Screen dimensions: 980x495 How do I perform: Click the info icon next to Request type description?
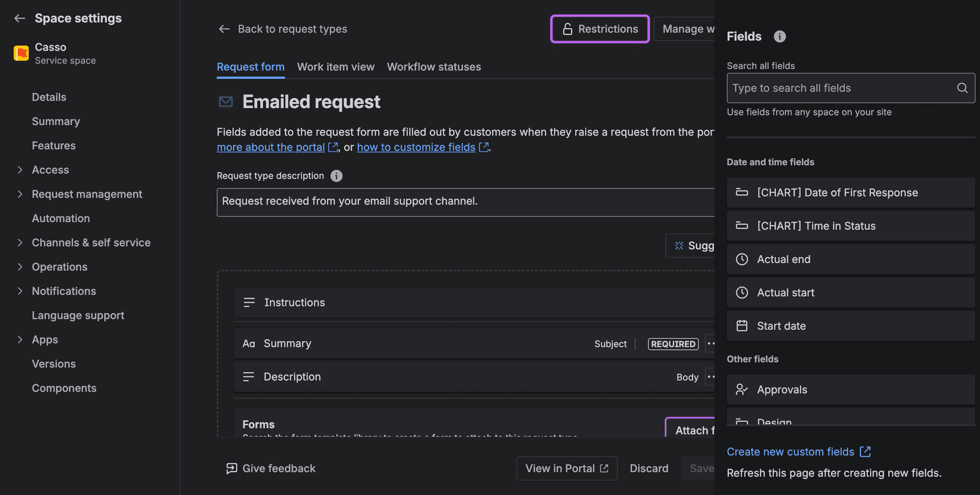(336, 176)
